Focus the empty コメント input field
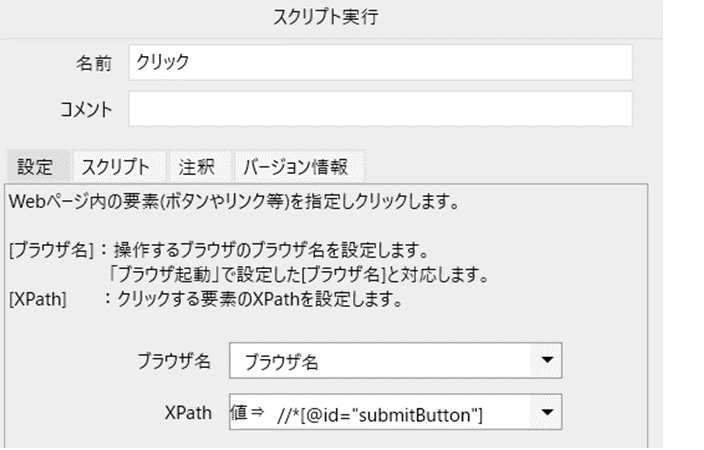This screenshot has width=704, height=450. pyautogui.click(x=380, y=109)
